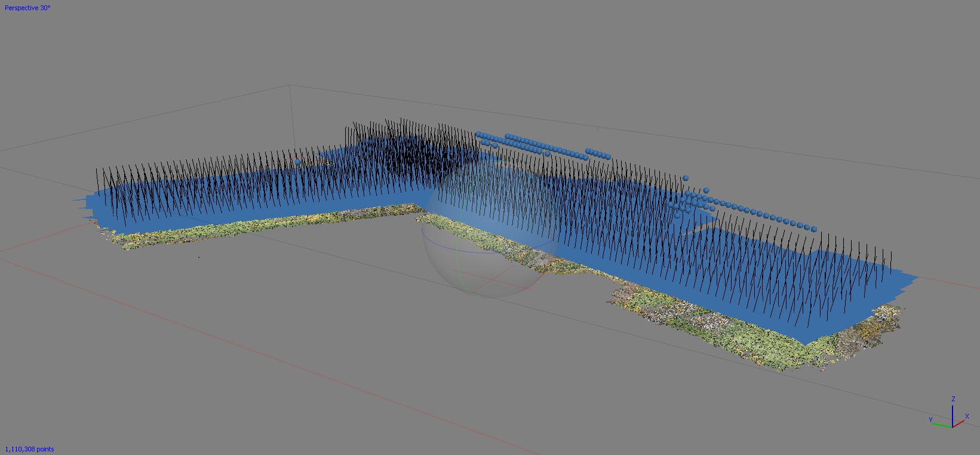Click the red X axis on the orientation gizmo

click(960, 422)
